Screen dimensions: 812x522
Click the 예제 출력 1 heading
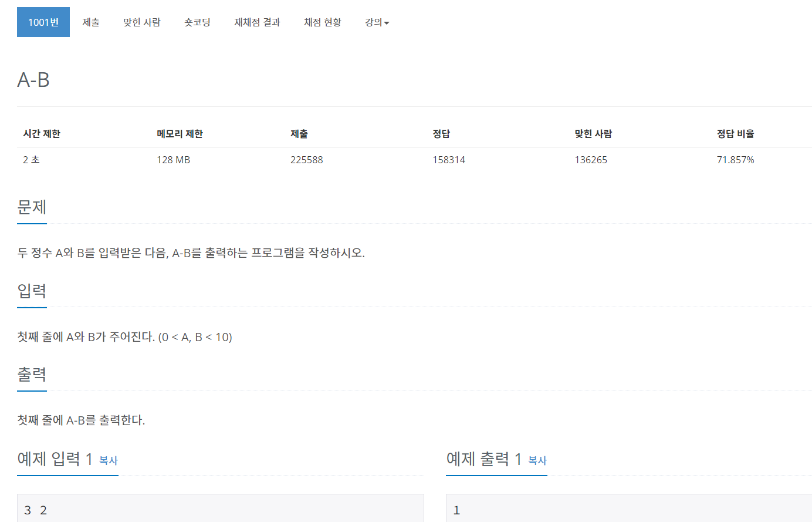pos(484,459)
